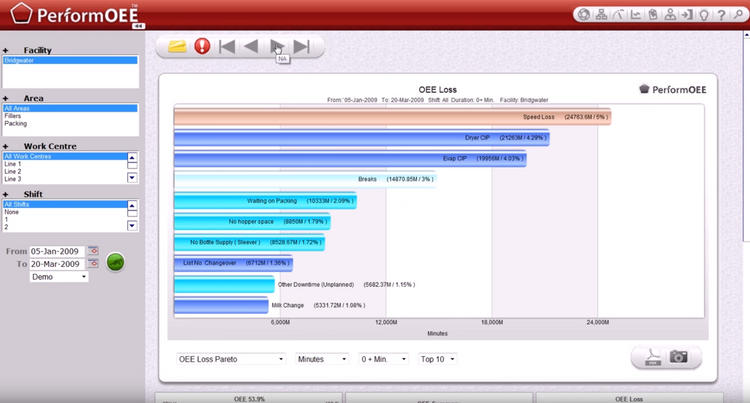Click the Breaks bar in chart
750x403 pixels.
pos(305,179)
